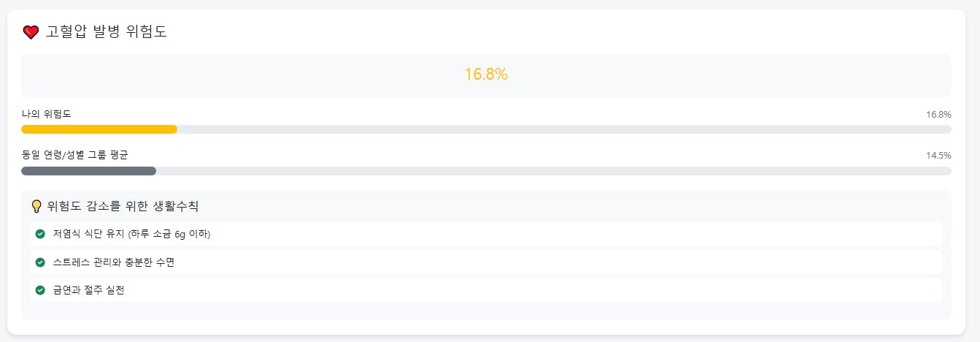Click the empty track of the 나의 위험도 bar

[x=564, y=129]
